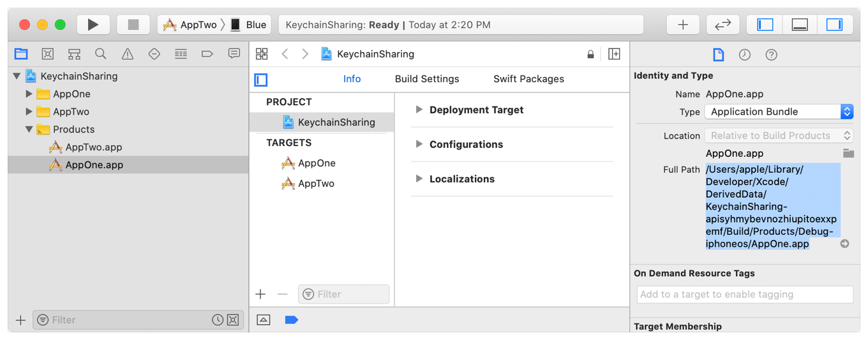This screenshot has width=868, height=340.
Task: Open the Find navigator magnifier icon
Action: (101, 54)
